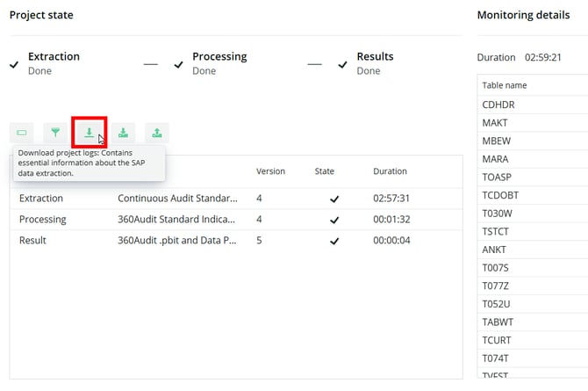Click the 360Audit Standard Indicators entry

pos(177,219)
